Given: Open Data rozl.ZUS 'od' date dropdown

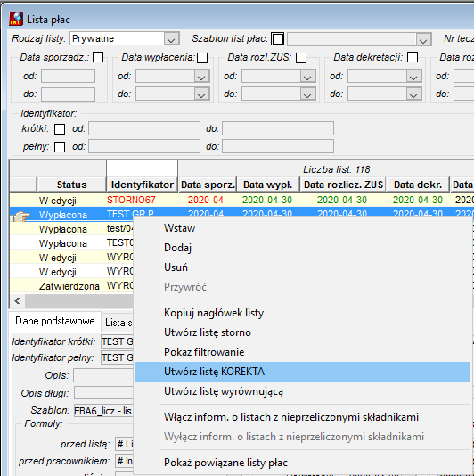Looking at the screenshot, I should pyautogui.click(x=307, y=76).
